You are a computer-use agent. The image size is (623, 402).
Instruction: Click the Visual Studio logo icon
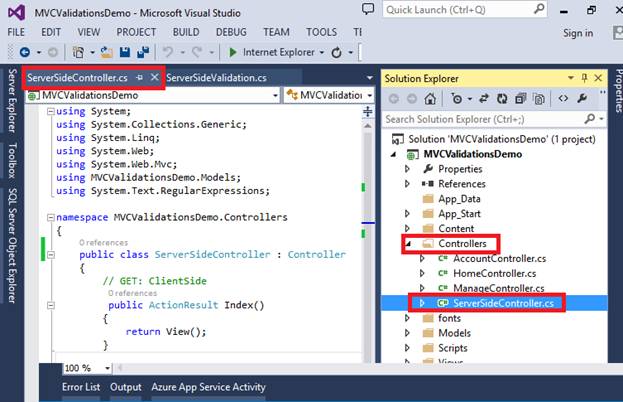(x=17, y=12)
